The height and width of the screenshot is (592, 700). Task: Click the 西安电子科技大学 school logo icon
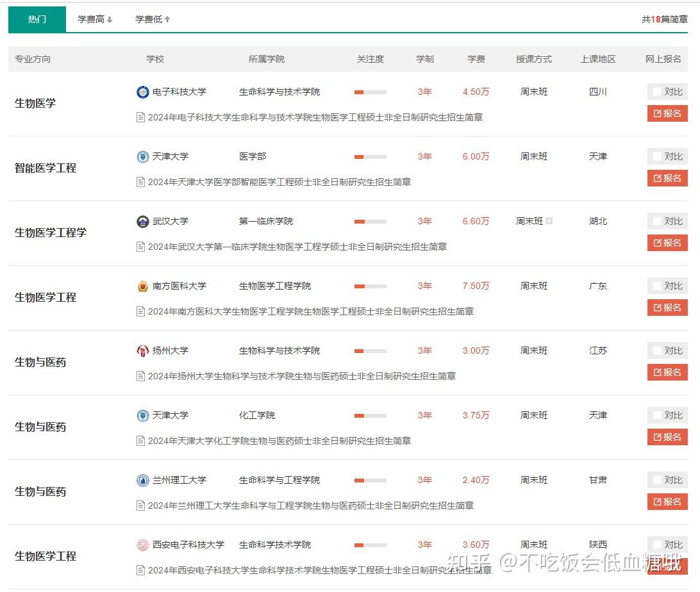pyautogui.click(x=142, y=545)
